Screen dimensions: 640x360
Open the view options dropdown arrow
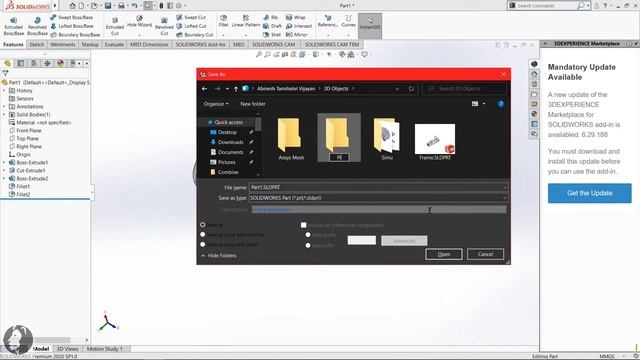484,104
